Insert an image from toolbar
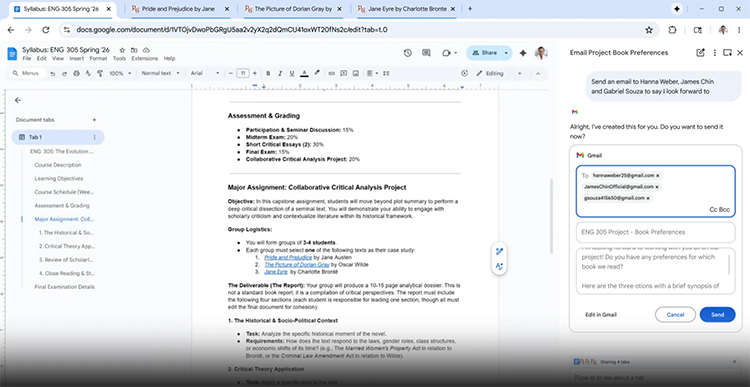 tap(355, 73)
